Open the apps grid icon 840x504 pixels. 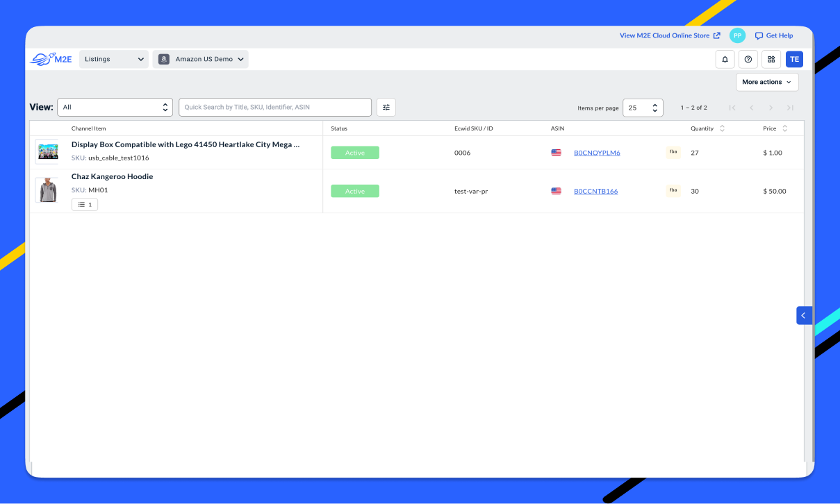point(771,59)
